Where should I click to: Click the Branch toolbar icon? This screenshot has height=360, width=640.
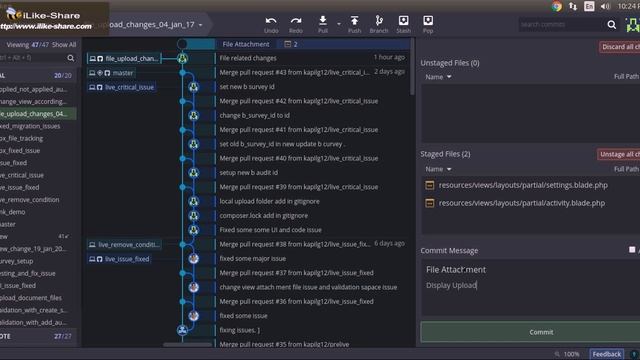coord(379,24)
